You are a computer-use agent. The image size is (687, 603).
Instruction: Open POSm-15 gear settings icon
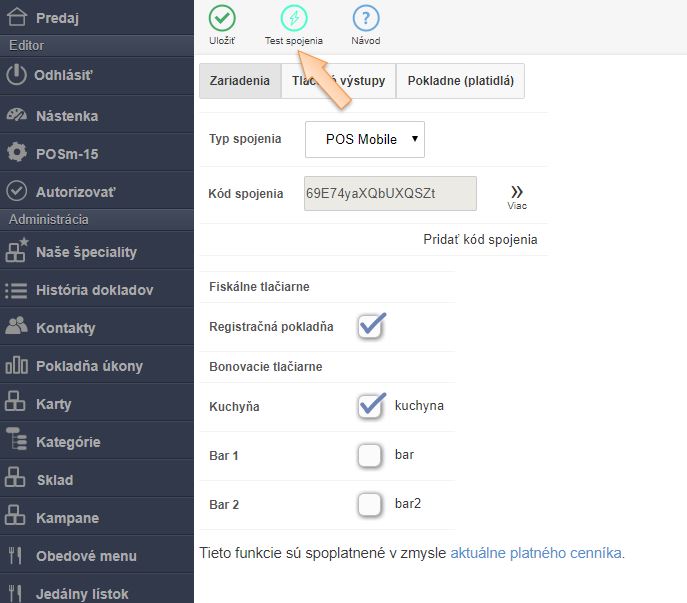(16, 153)
